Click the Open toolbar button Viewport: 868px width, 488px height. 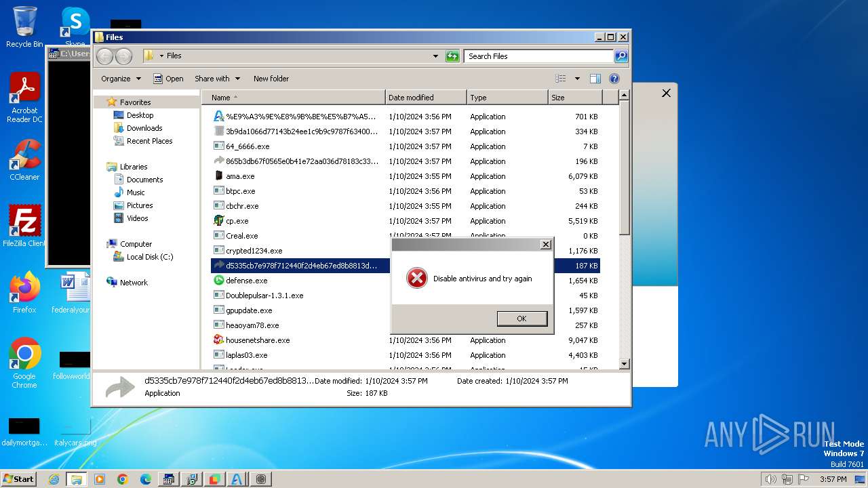pos(168,79)
